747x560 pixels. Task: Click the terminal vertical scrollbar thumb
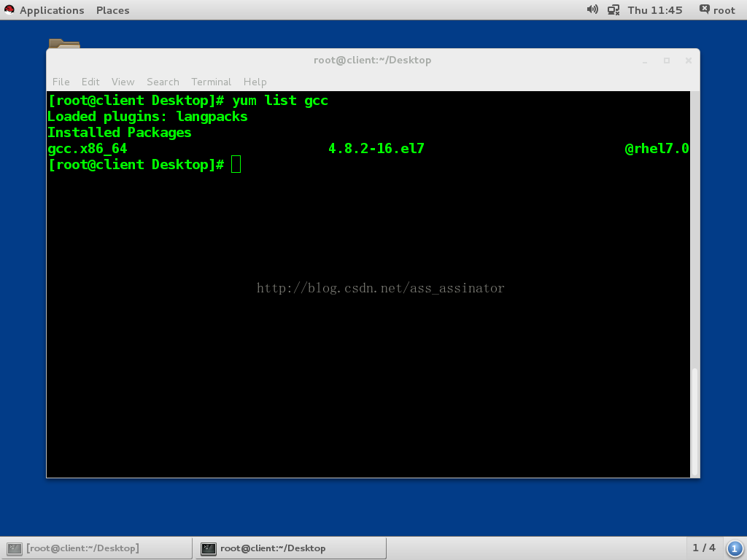(695, 421)
